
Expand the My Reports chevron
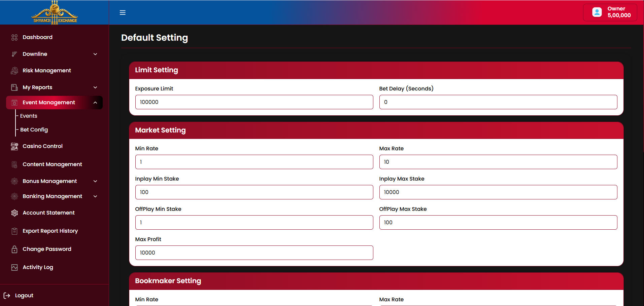[95, 87]
